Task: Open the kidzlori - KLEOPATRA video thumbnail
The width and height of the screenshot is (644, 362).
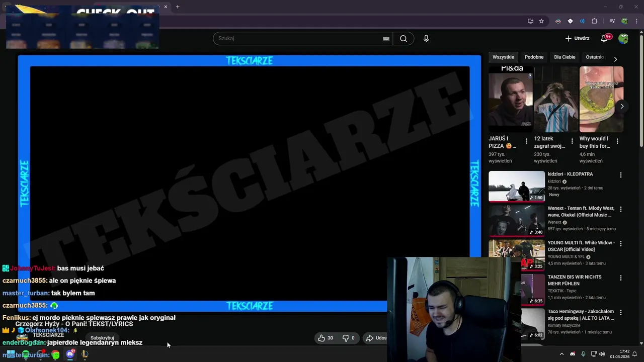Action: tap(517, 186)
